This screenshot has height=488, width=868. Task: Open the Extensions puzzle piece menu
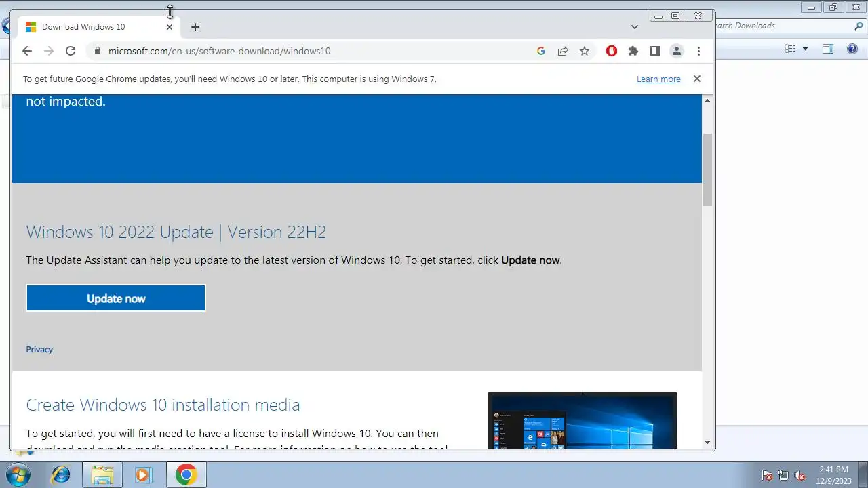point(633,51)
